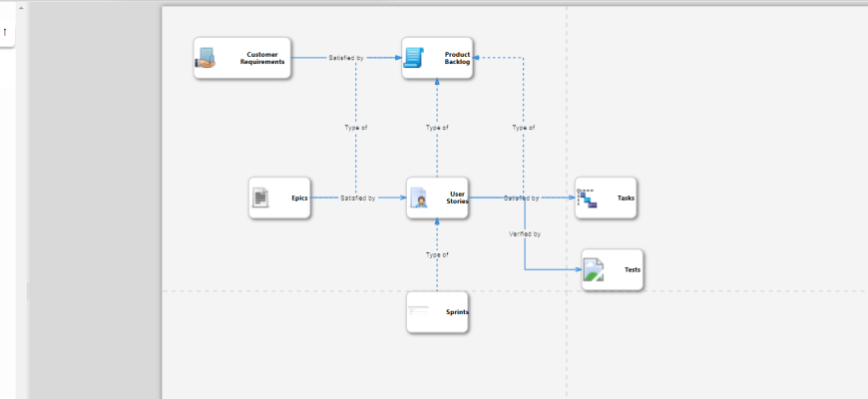Select the Tests node label
The image size is (868, 399).
(633, 270)
